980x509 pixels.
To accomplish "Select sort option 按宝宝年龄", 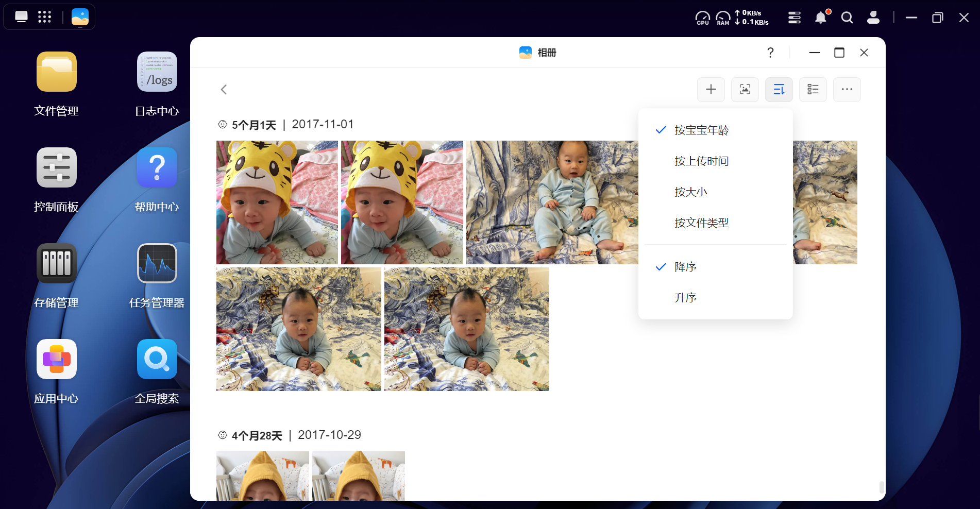I will pos(716,130).
